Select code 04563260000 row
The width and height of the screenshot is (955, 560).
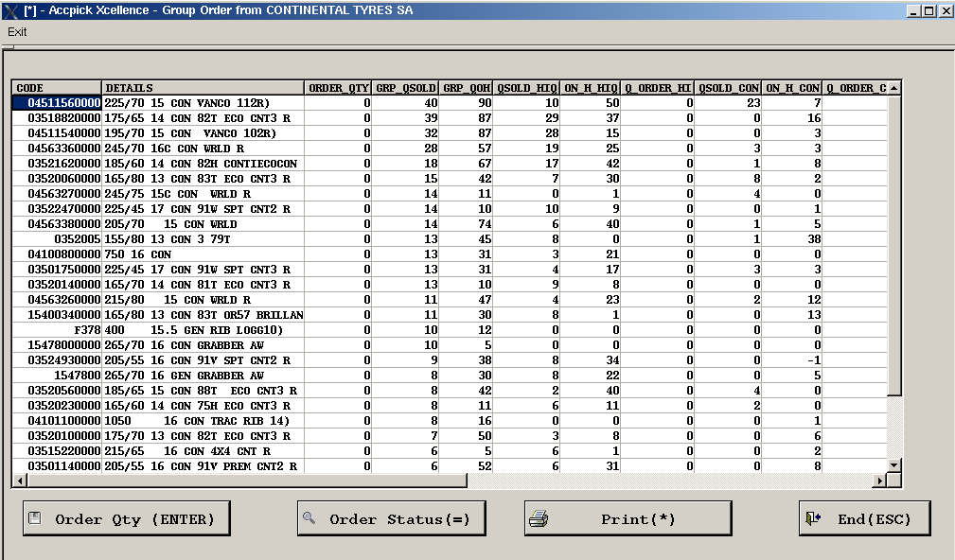coord(450,300)
